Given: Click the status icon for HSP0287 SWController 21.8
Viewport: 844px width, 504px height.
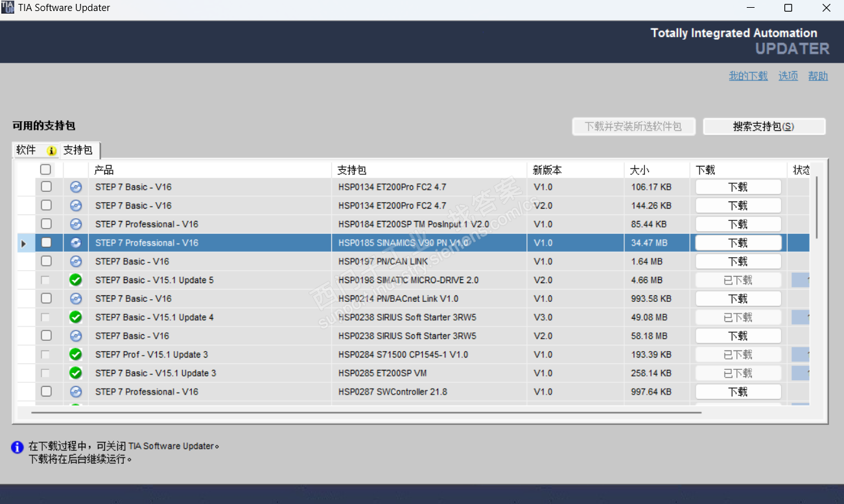Looking at the screenshot, I should [x=76, y=392].
